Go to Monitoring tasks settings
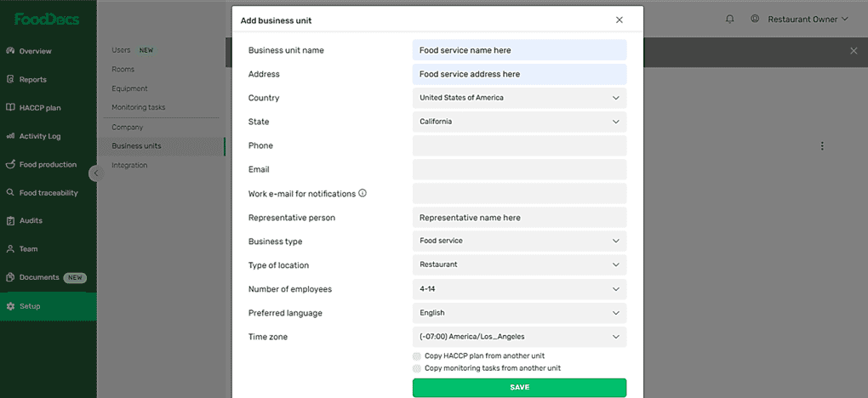Image resolution: width=868 pixels, height=398 pixels. pos(138,107)
